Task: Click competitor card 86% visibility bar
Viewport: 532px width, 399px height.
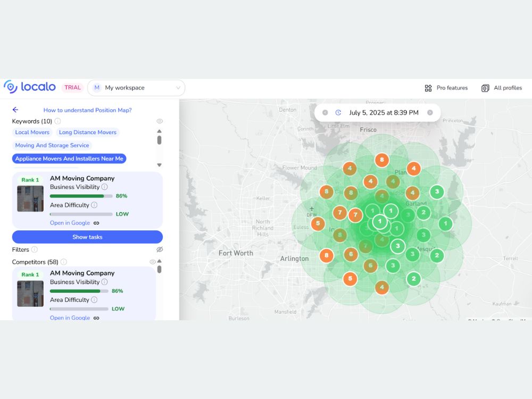Action: pos(79,291)
